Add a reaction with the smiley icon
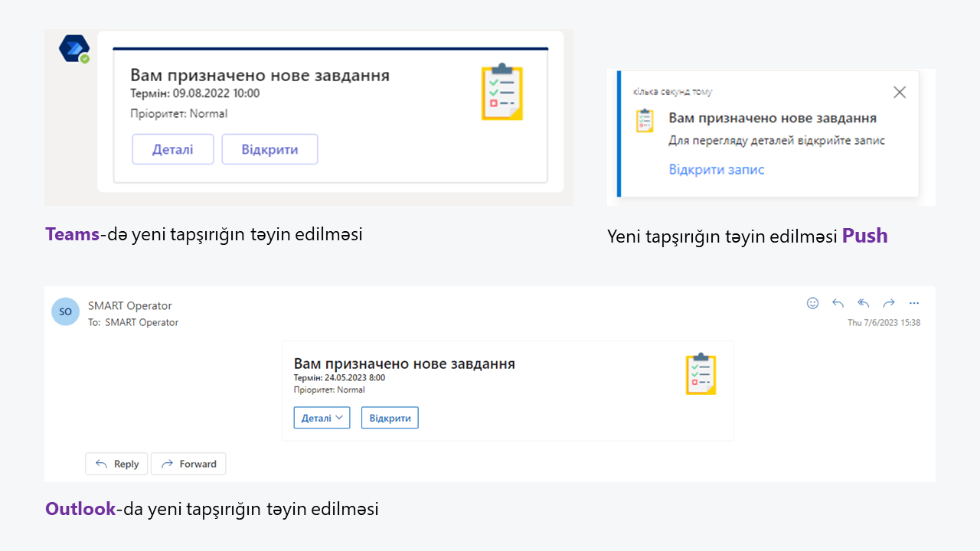980x551 pixels. 813,303
